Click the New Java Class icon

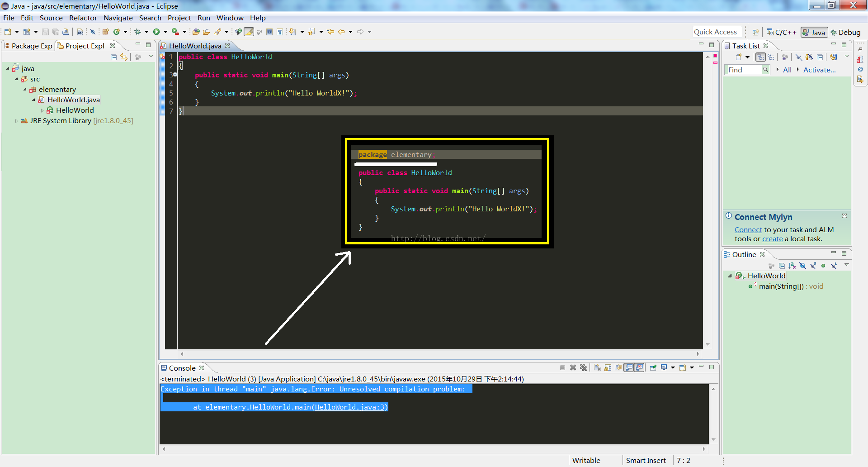point(117,32)
